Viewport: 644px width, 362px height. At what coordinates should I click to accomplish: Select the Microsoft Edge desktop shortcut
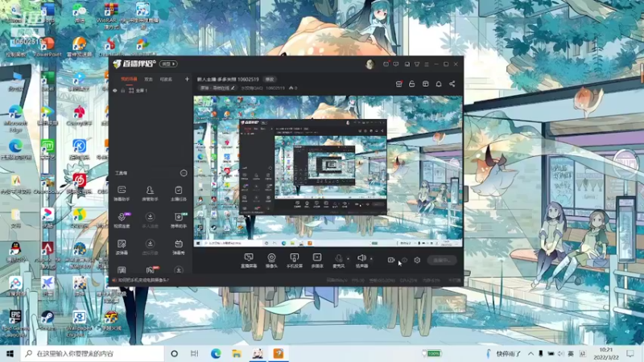(15, 119)
